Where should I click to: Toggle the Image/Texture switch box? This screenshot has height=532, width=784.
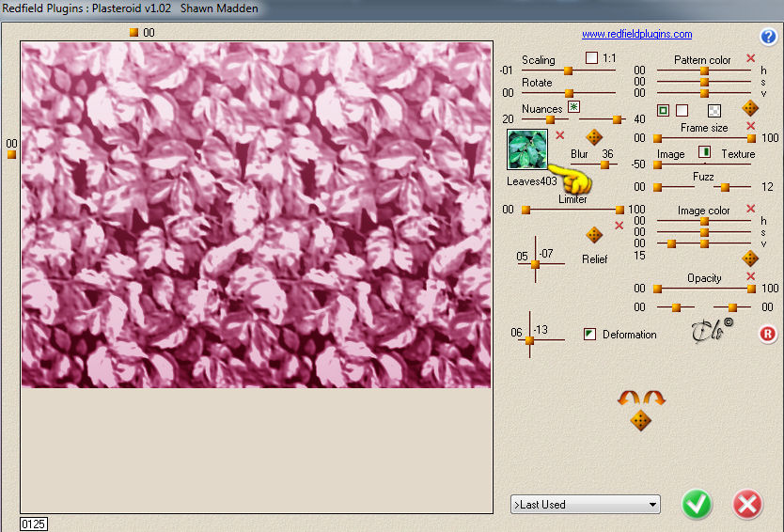coord(704,151)
